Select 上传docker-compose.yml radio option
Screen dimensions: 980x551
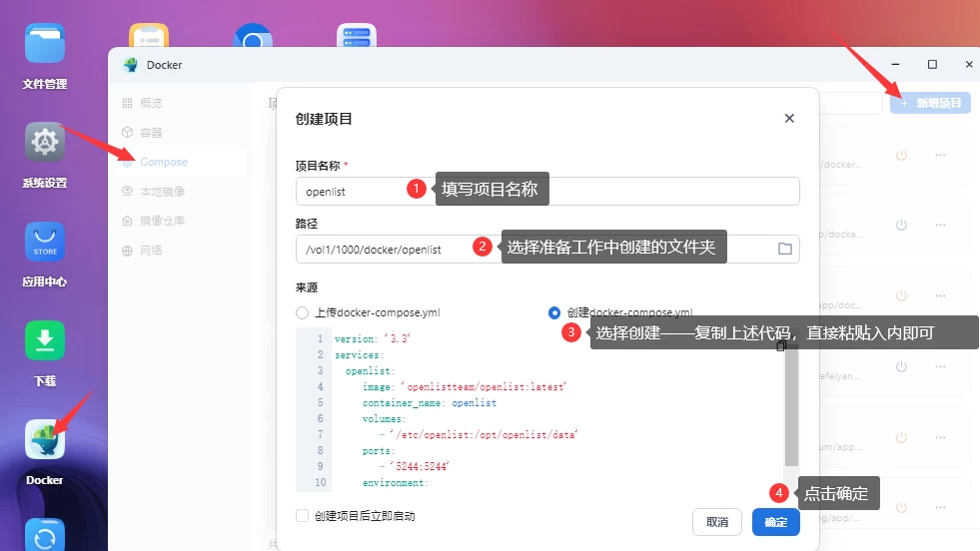[303, 312]
